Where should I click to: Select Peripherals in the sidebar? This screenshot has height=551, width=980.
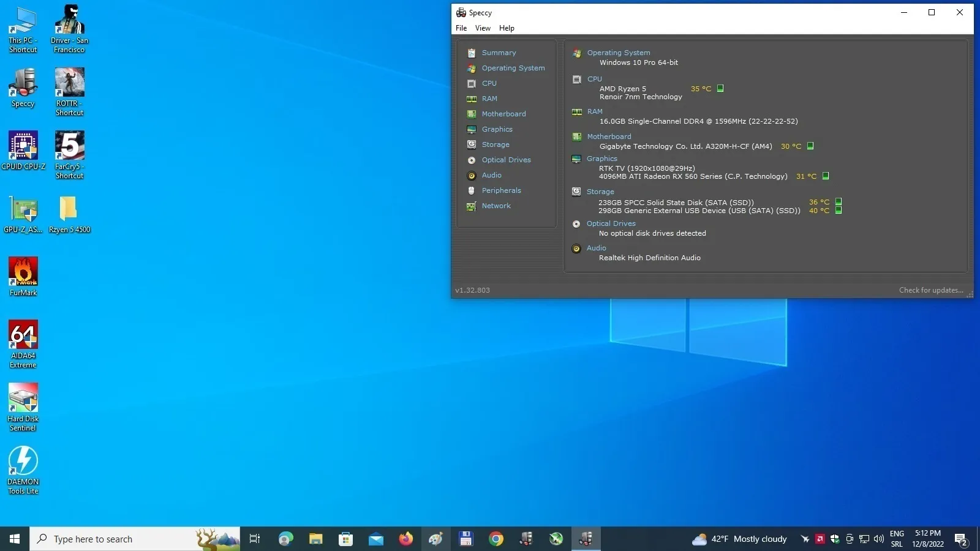pyautogui.click(x=501, y=190)
